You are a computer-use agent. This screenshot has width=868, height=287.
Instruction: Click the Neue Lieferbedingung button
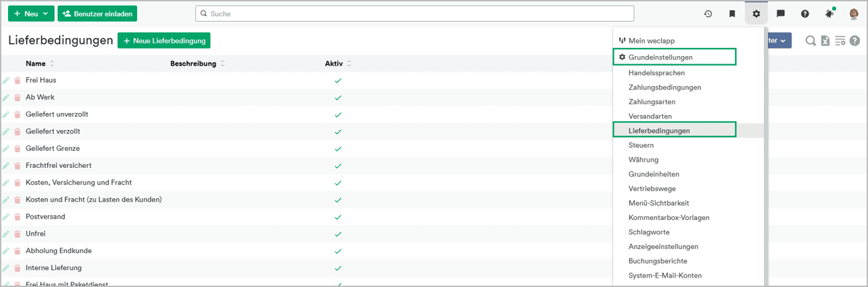164,41
